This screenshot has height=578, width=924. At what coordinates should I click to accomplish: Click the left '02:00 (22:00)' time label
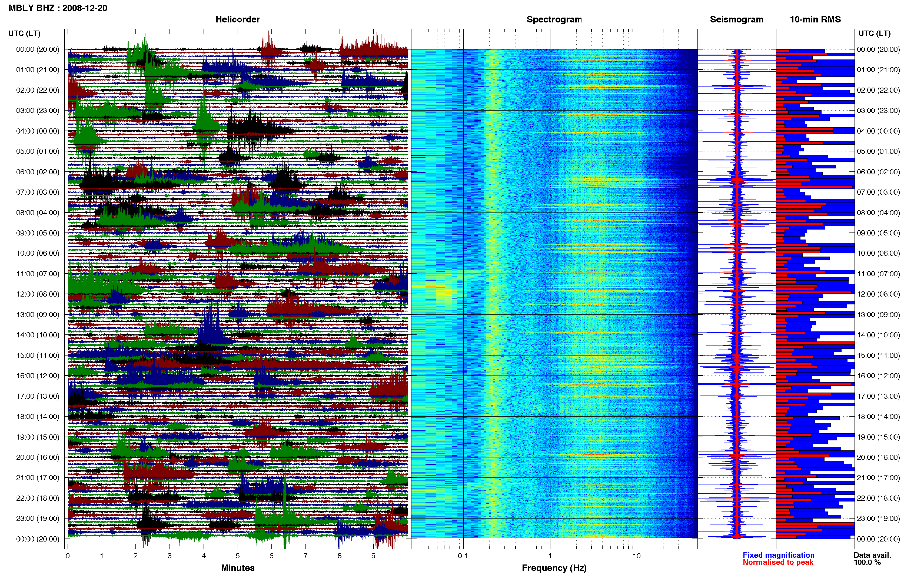(x=38, y=90)
